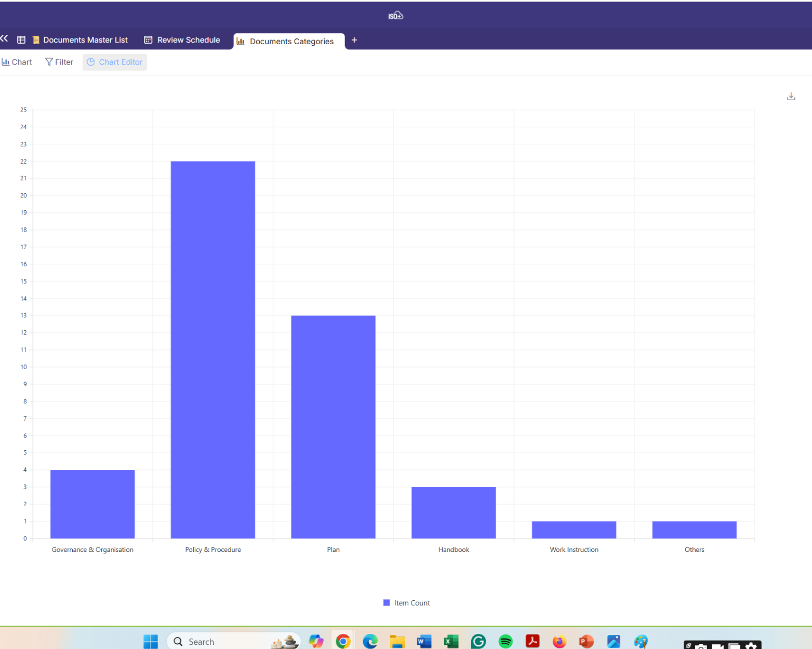The width and height of the screenshot is (812, 649).
Task: Toggle the Item Count legend series
Action: pyautogui.click(x=407, y=603)
